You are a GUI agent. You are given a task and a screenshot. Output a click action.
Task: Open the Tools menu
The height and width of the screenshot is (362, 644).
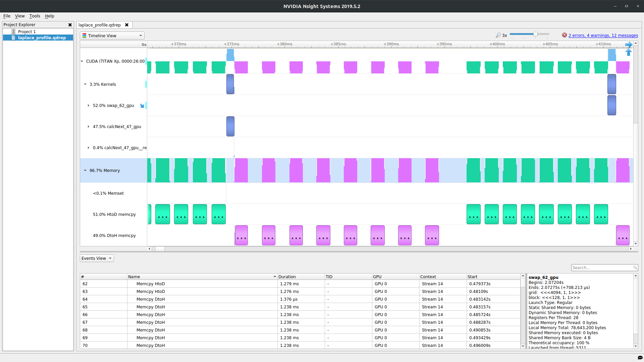35,16
